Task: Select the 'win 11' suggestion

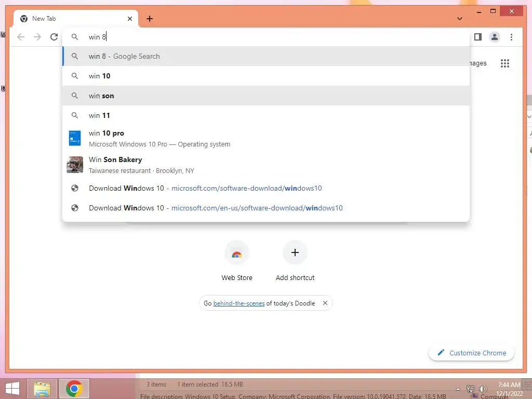Action: coord(267,115)
